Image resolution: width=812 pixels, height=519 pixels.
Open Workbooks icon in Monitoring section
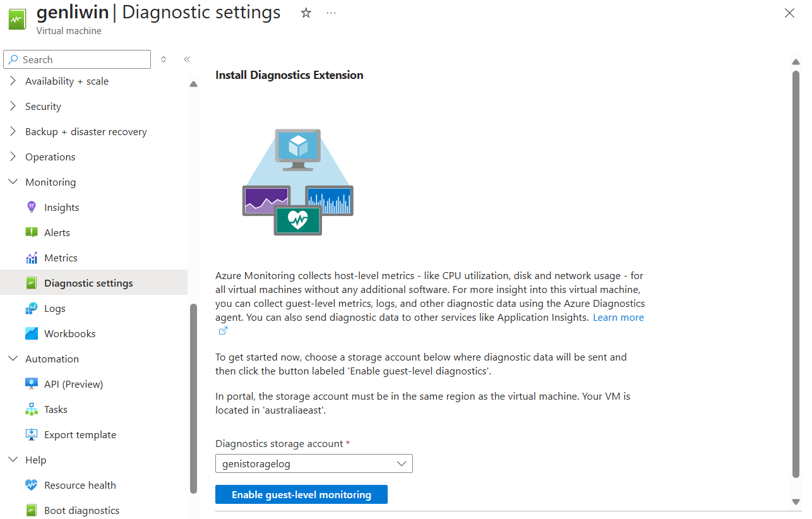[32, 333]
